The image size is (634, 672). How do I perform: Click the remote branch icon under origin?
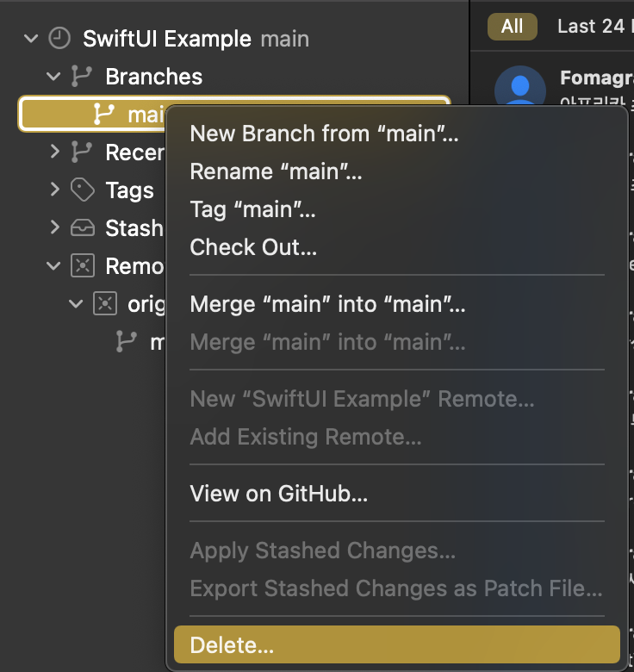click(127, 341)
